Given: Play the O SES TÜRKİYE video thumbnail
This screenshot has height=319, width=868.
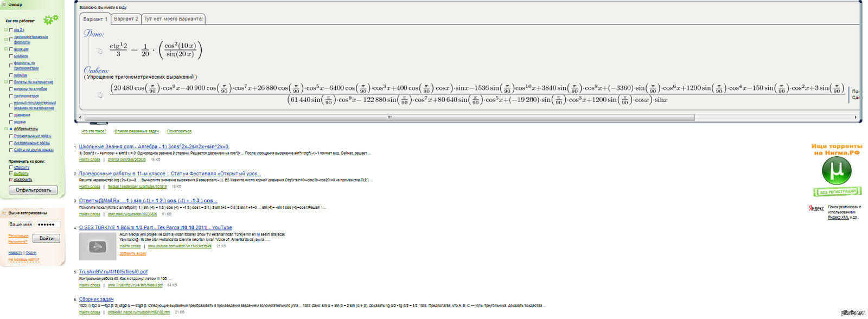Looking at the screenshot, I should pyautogui.click(x=98, y=246).
